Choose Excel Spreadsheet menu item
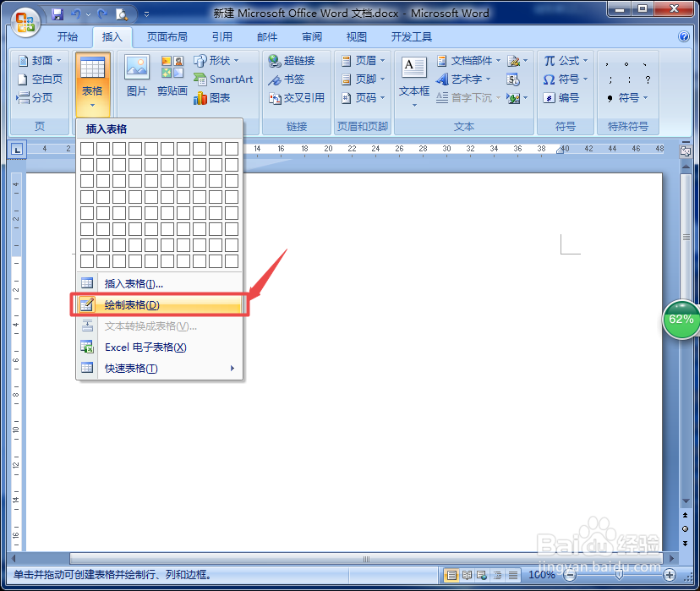 click(160, 347)
